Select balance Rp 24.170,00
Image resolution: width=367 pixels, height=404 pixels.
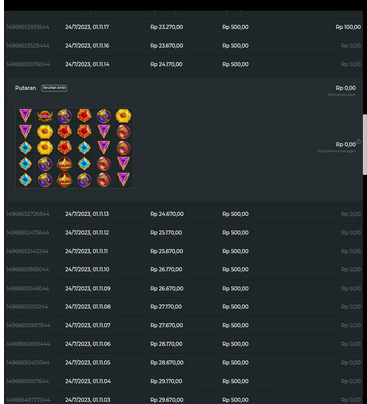pos(166,64)
